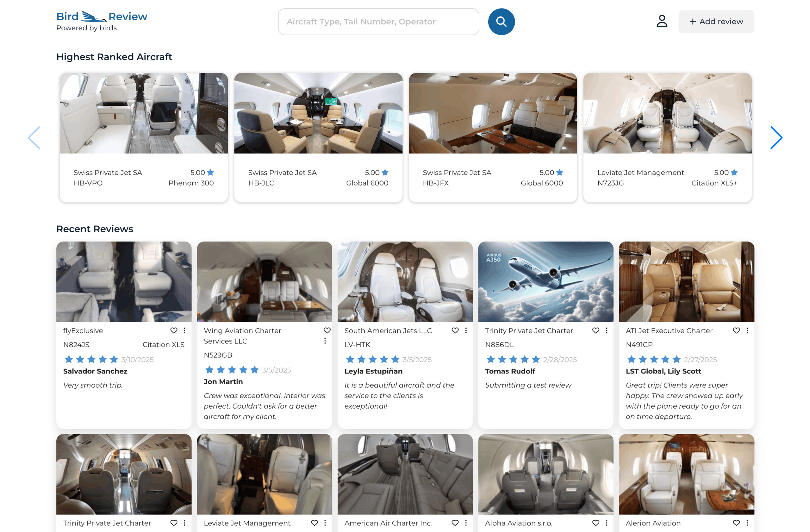Open the Wing Aviation review options menu
Image resolution: width=810 pixels, height=532 pixels.
[325, 341]
